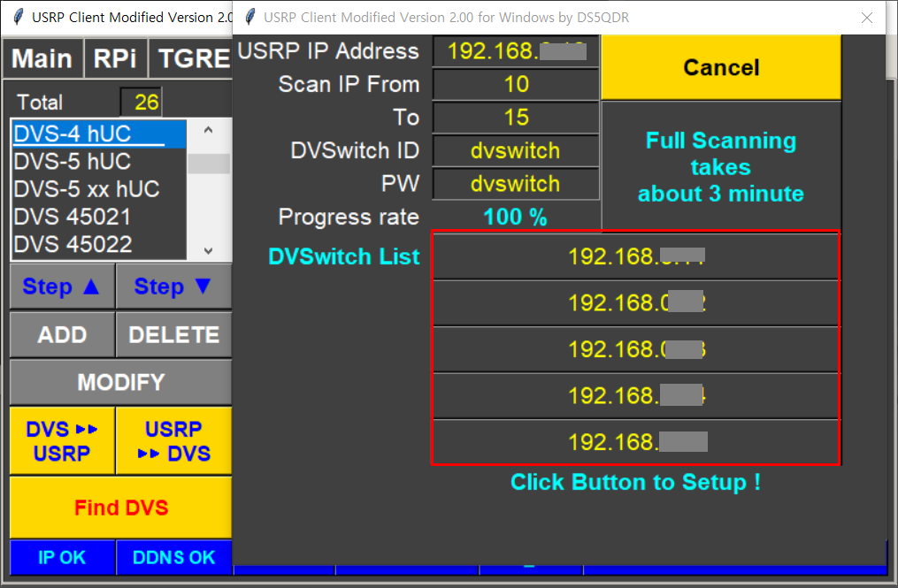Click the MODIFY button
Screen dimensions: 898x588
click(121, 382)
